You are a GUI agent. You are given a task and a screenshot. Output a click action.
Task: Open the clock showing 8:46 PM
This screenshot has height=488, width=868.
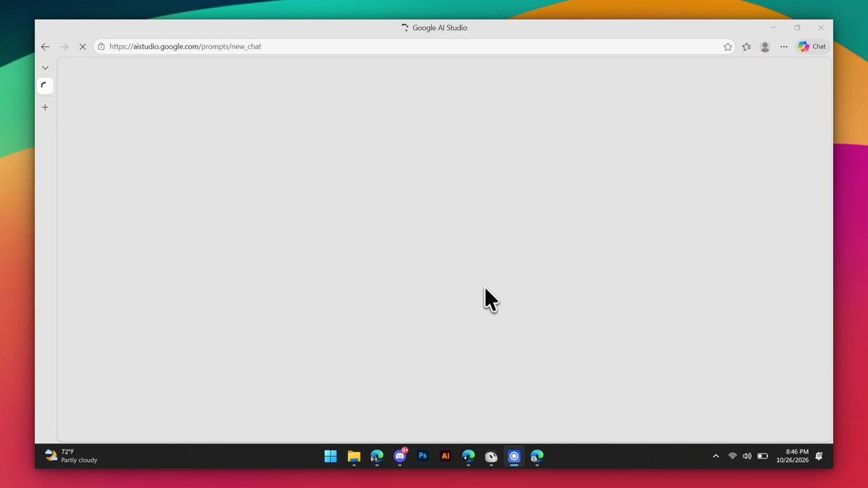click(x=792, y=455)
